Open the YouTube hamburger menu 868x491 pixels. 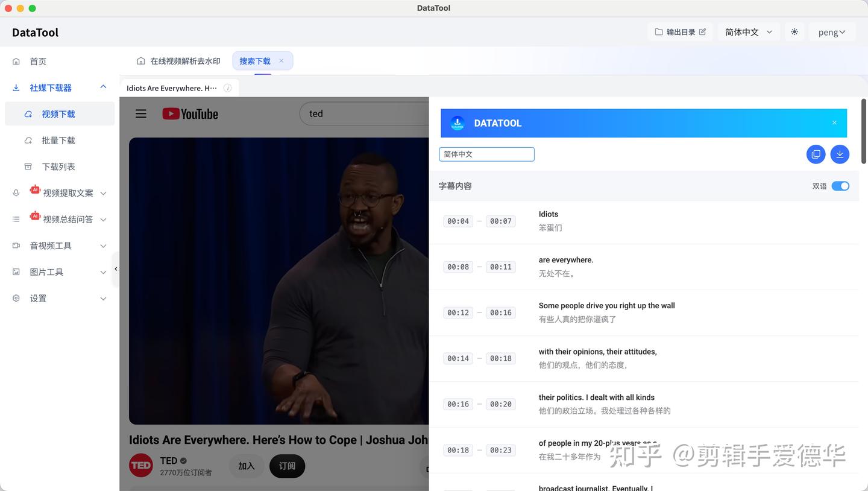pos(141,113)
